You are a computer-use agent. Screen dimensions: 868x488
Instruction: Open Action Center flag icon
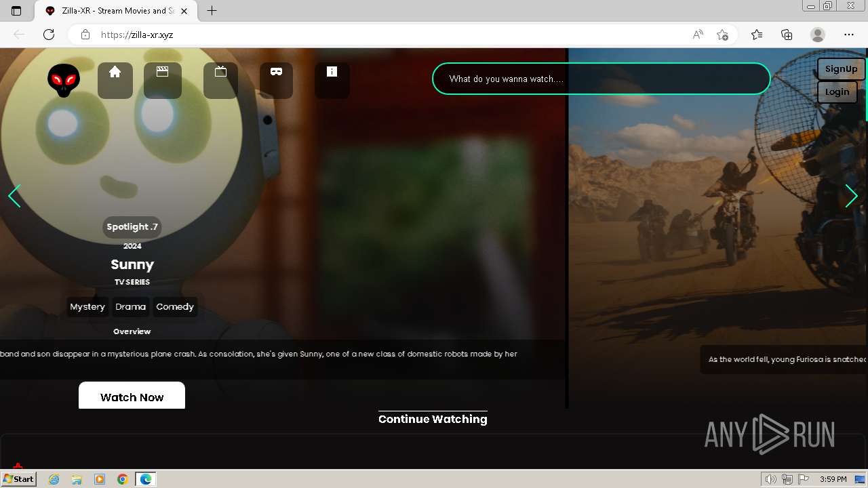[x=804, y=479]
